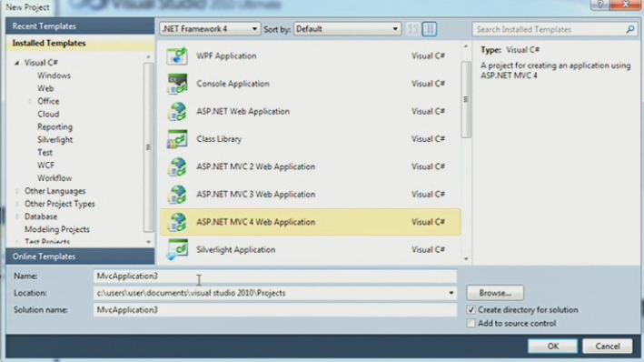Click the template list scrollbar thumb
This screenshot has width=644, height=362.
[466, 99]
